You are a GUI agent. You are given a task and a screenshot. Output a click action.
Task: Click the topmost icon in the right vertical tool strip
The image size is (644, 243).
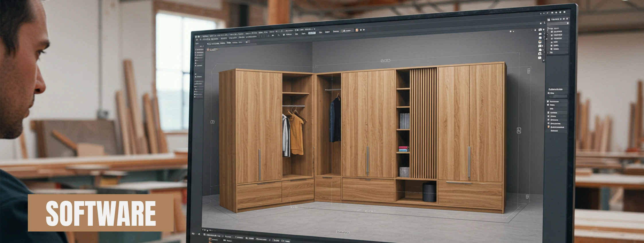click(x=540, y=30)
